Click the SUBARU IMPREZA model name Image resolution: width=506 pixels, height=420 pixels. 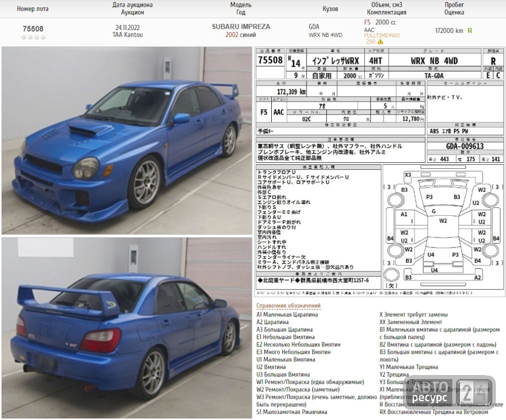(x=241, y=27)
